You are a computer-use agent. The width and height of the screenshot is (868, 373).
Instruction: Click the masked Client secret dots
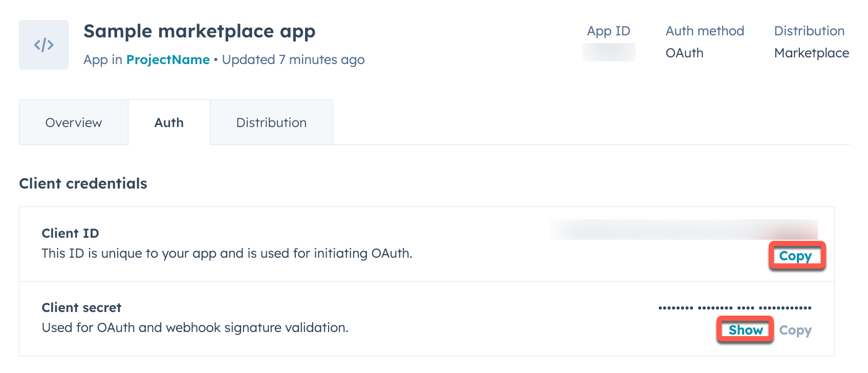pyautogui.click(x=735, y=308)
